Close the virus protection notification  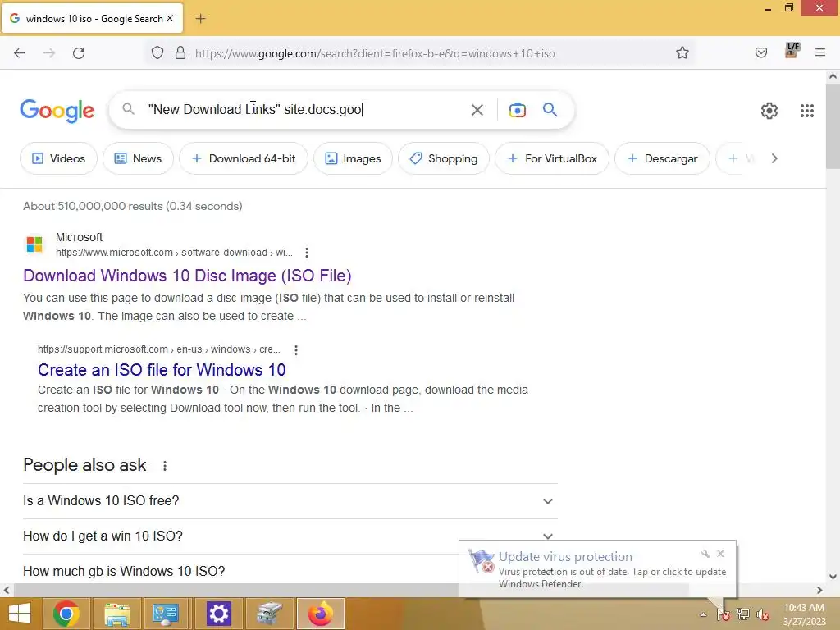click(x=720, y=554)
